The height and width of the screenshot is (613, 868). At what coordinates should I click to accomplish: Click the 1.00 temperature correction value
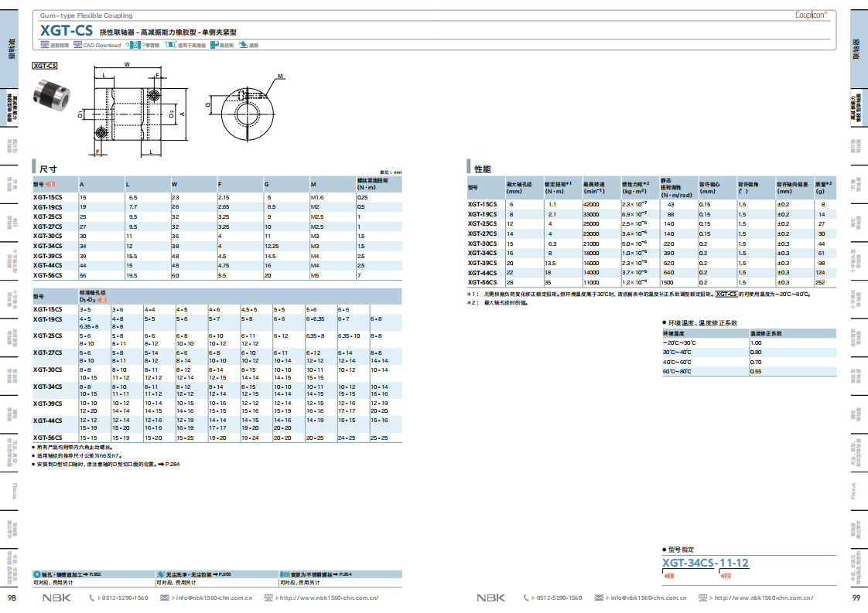756,343
